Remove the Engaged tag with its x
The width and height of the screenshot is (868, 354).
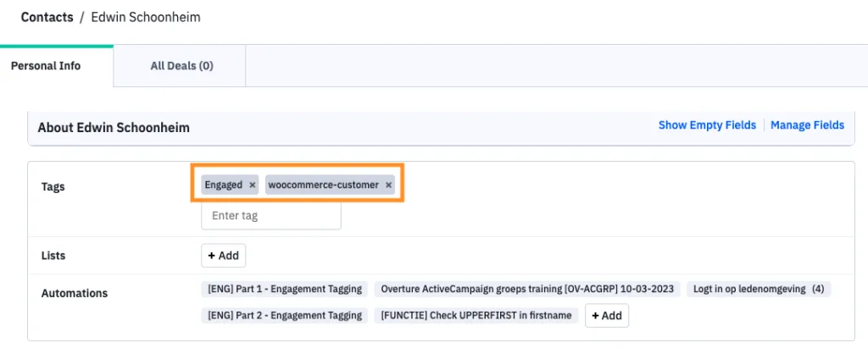tap(253, 185)
